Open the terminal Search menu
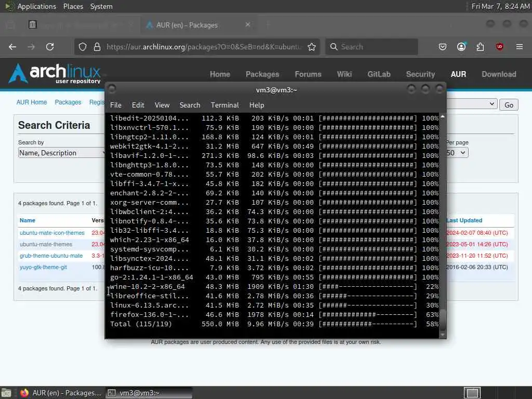 190,105
